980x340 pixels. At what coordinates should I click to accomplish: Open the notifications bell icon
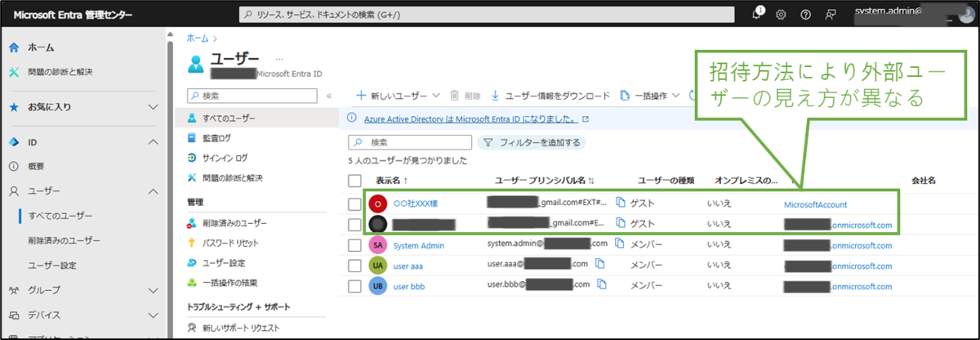click(757, 14)
